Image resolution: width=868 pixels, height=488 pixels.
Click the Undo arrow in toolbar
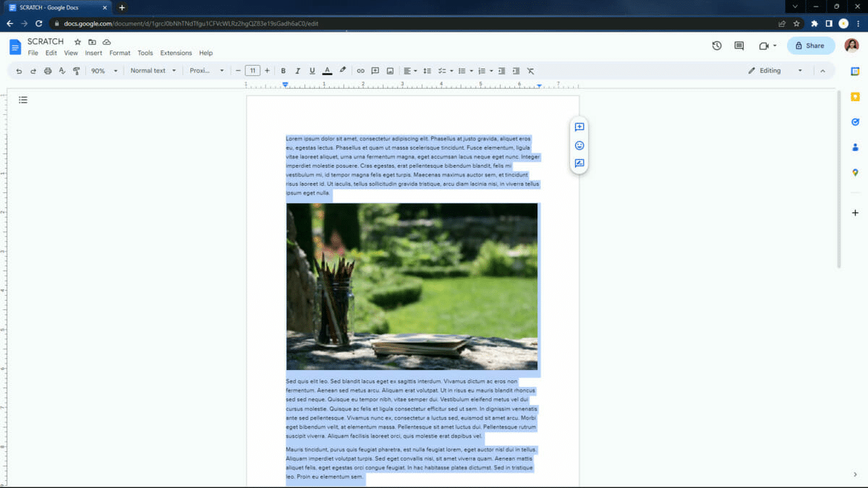pyautogui.click(x=19, y=71)
